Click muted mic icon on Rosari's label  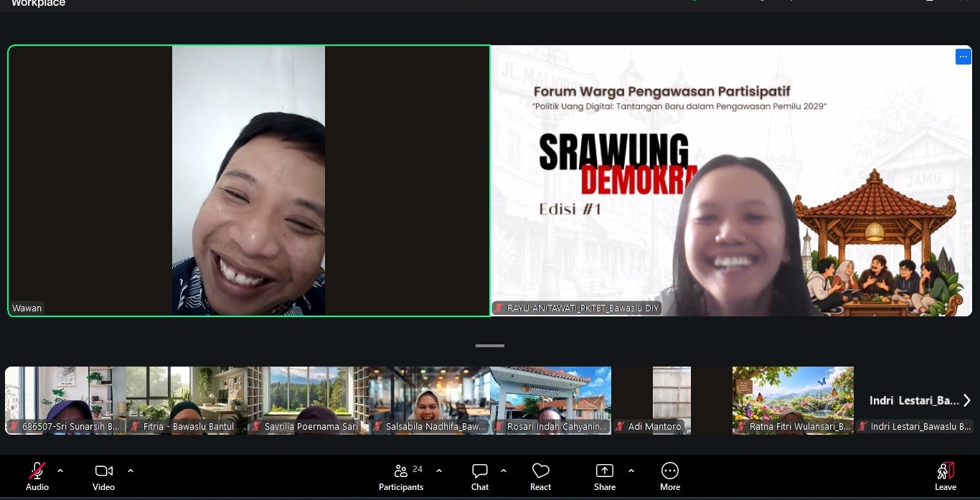(x=499, y=426)
